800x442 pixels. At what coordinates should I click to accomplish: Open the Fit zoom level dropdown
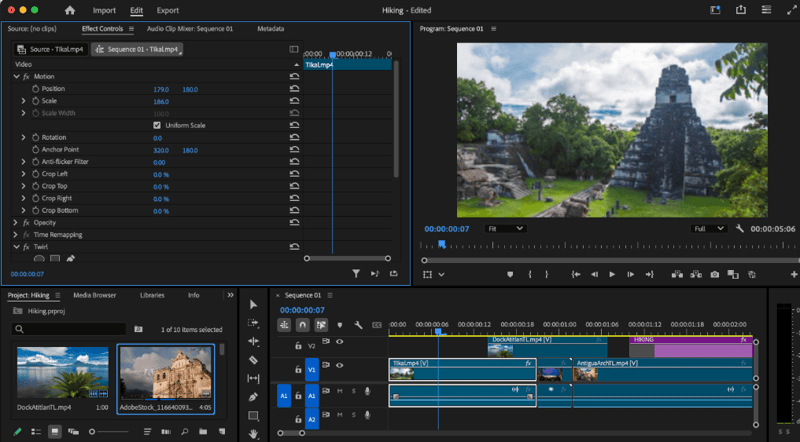tap(505, 228)
